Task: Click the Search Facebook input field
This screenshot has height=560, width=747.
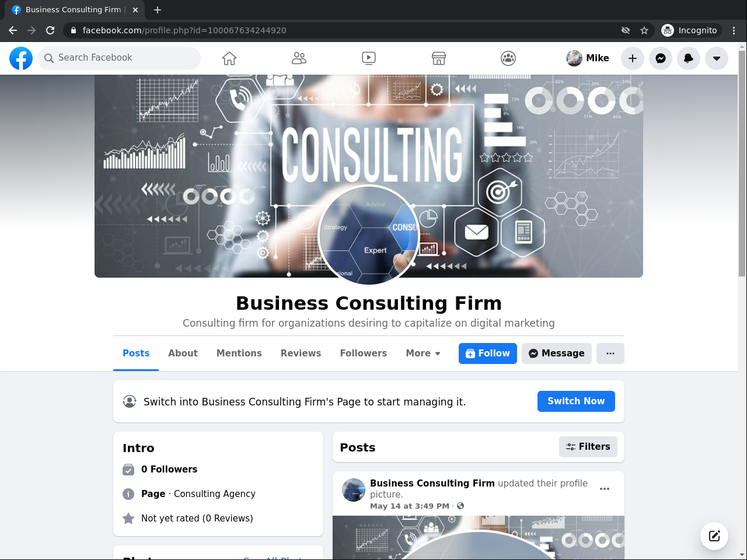Action: pos(119,58)
